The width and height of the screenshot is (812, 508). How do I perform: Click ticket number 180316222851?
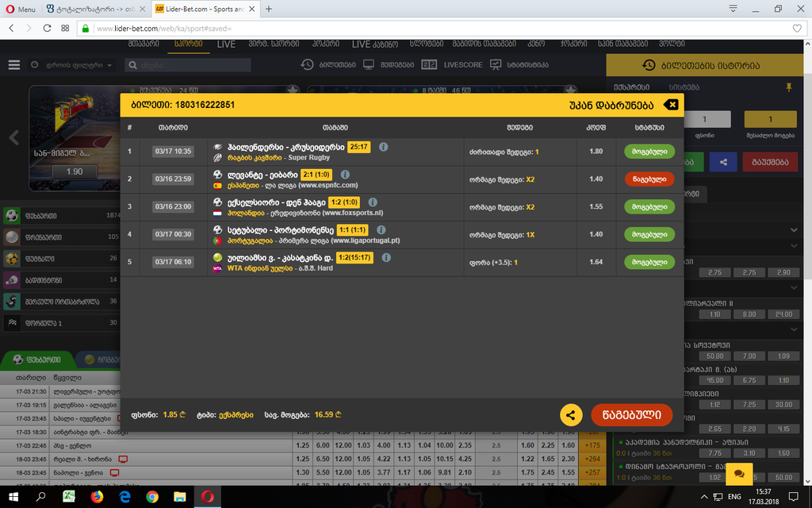coord(205,105)
